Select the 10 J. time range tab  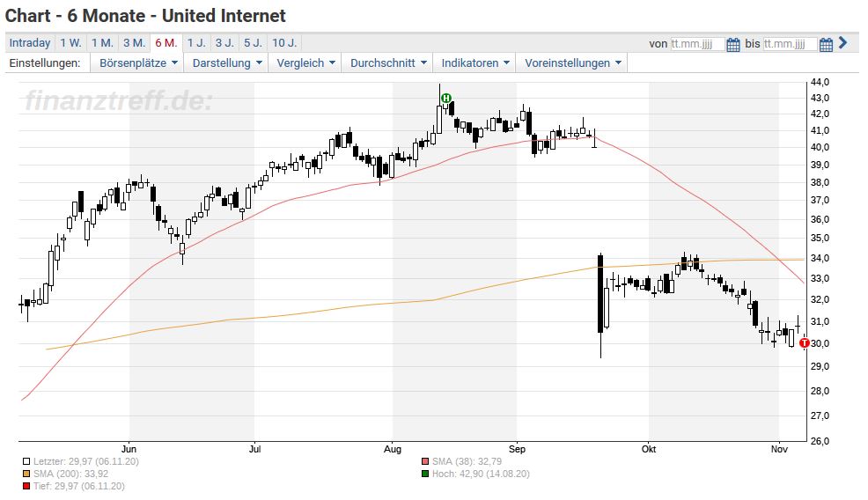[x=284, y=43]
